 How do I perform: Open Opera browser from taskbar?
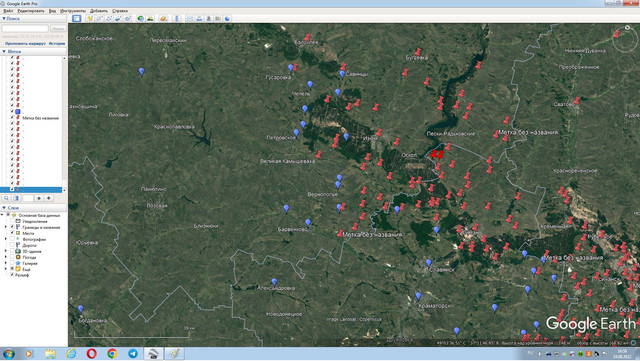(x=91, y=353)
